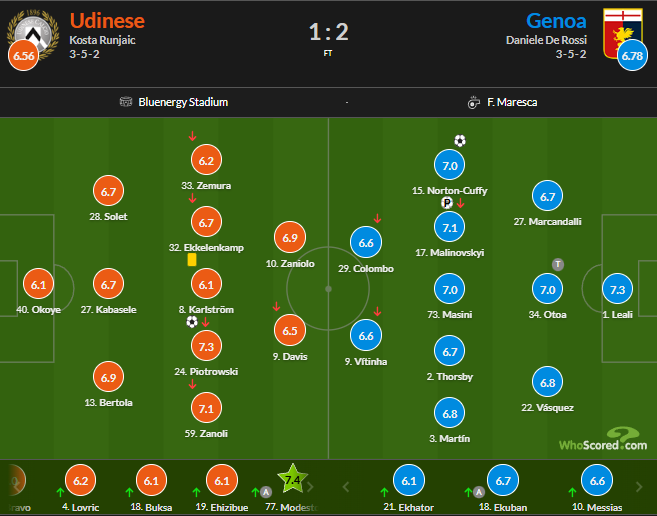This screenshot has height=516, width=657.
Task: Open the Udinese team name link
Action: click(x=107, y=20)
